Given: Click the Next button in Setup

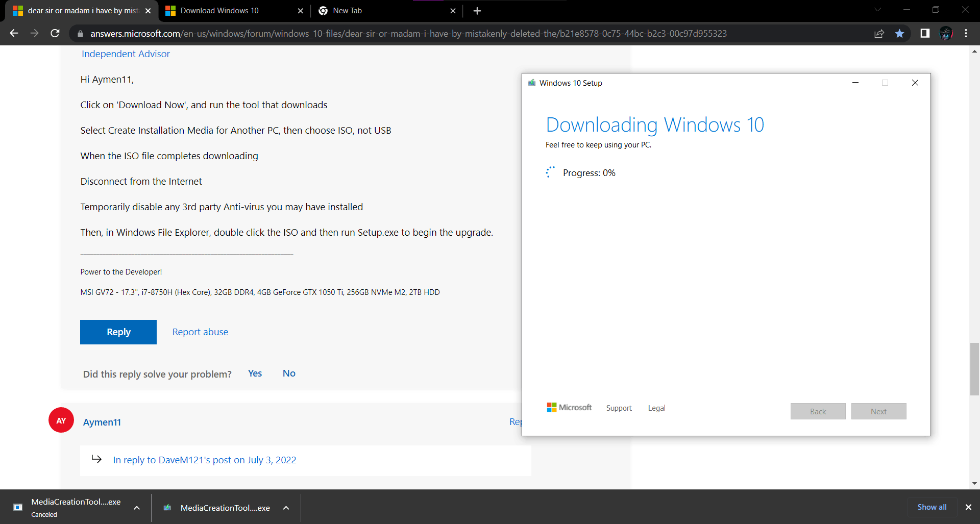Looking at the screenshot, I should pyautogui.click(x=878, y=411).
